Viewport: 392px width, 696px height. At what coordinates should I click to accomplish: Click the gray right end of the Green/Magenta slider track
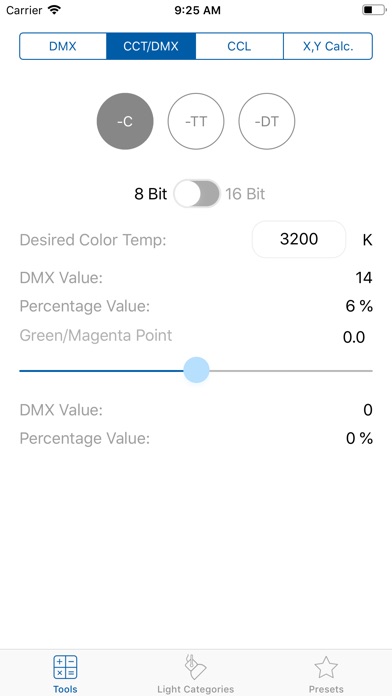(x=291, y=371)
